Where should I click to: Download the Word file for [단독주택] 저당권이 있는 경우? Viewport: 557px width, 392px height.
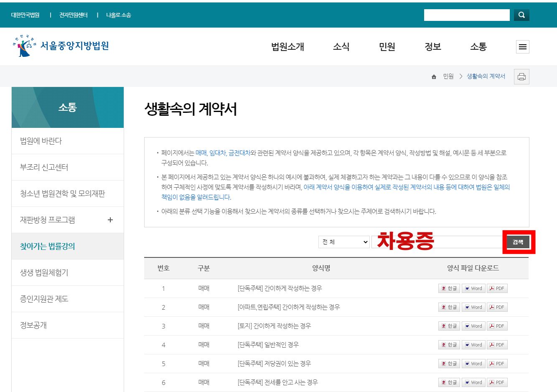click(473, 363)
